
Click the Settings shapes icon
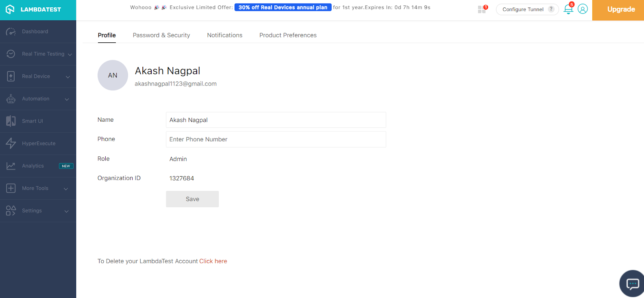tap(11, 211)
